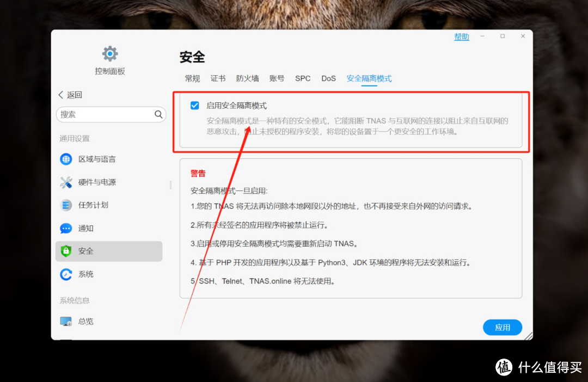Viewport: 588px width, 382px height.
Task: Click the 启用安全隔离模式 label text
Action: point(236,106)
